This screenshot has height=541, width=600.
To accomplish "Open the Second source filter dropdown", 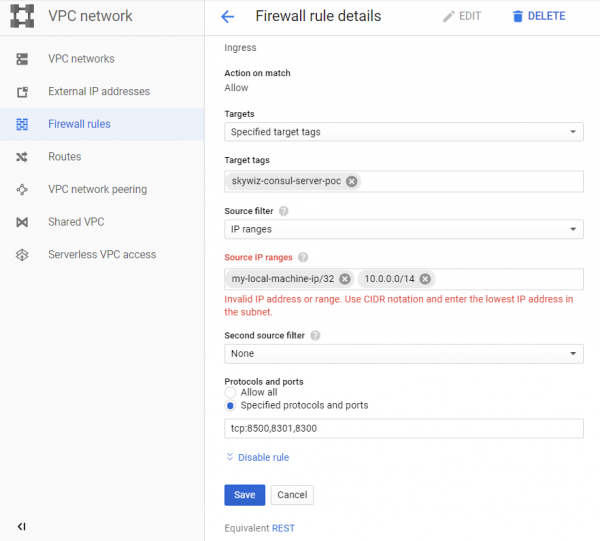I will (404, 354).
